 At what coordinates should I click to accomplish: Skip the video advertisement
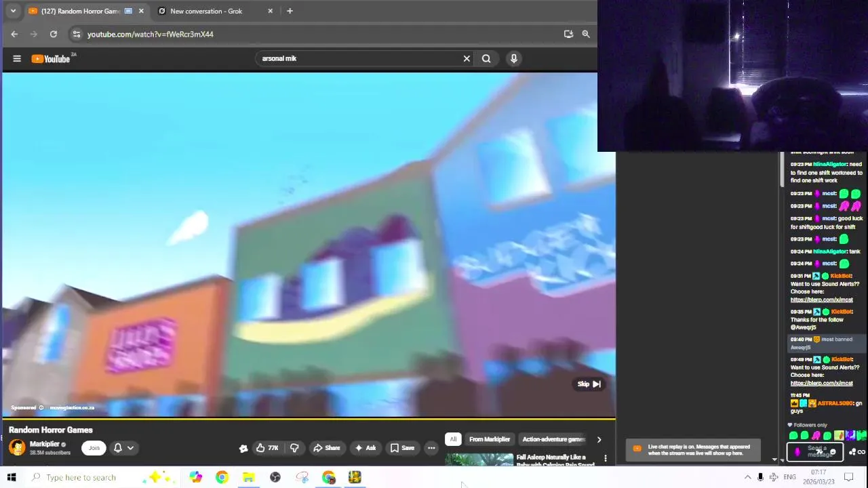coord(589,384)
